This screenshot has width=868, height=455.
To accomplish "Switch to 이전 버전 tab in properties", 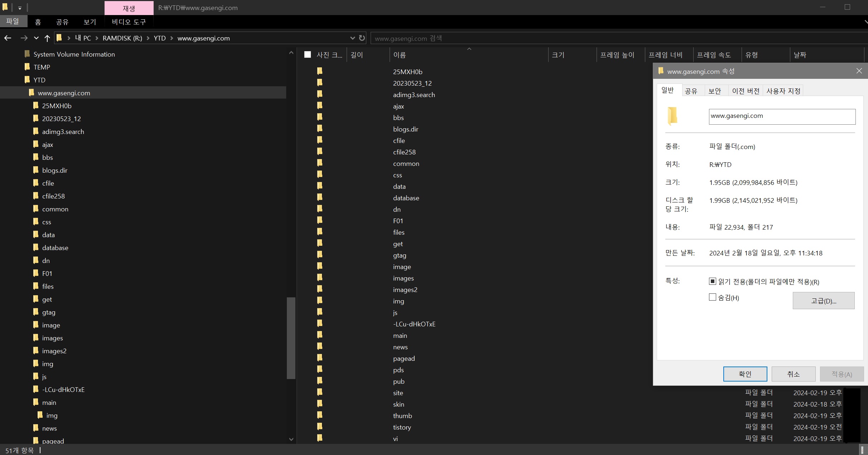I will (746, 91).
